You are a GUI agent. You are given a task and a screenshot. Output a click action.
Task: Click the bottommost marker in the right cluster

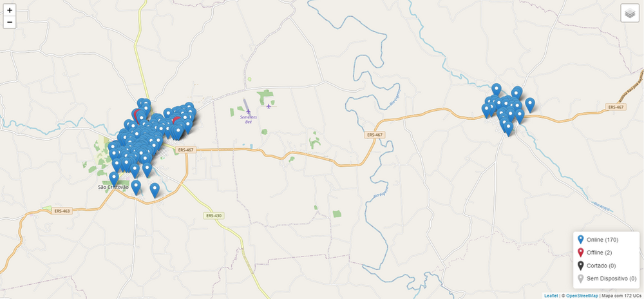(508, 129)
